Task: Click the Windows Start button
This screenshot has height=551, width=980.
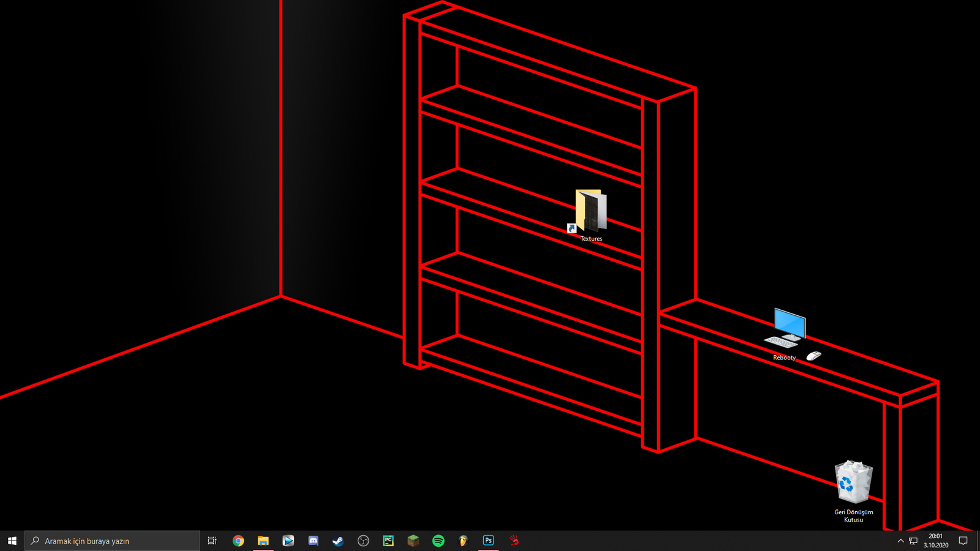Action: [x=12, y=541]
